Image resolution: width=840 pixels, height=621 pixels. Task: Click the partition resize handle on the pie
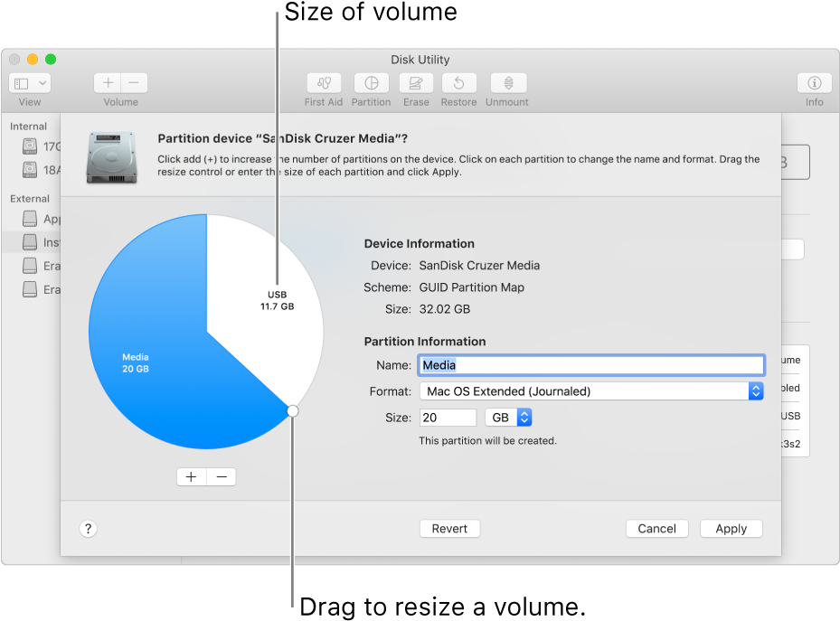click(x=292, y=410)
